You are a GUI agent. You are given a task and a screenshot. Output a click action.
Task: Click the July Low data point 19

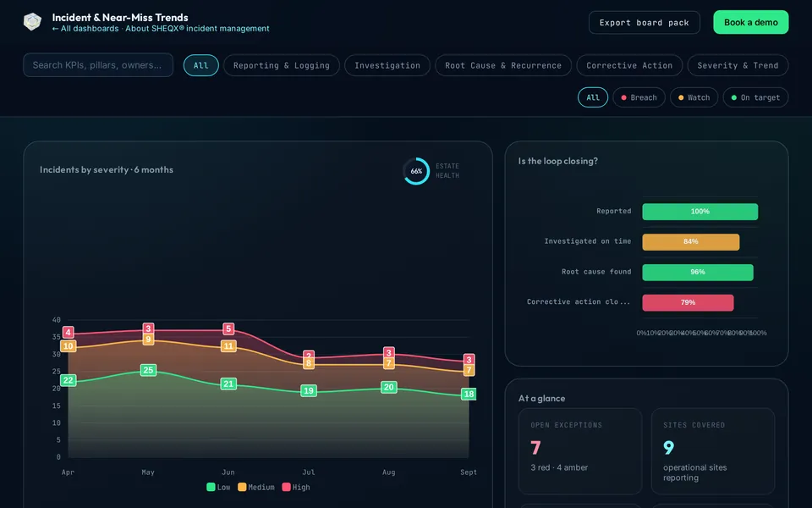point(309,391)
